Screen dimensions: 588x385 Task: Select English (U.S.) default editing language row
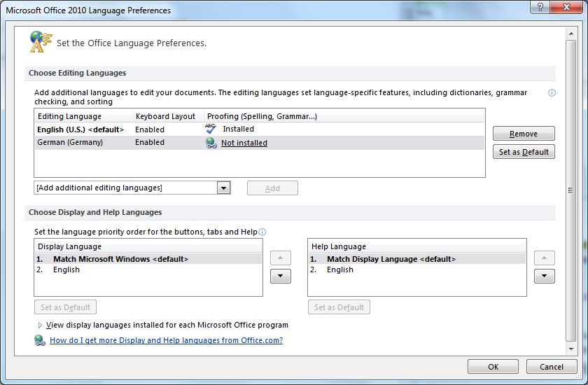click(x=80, y=129)
